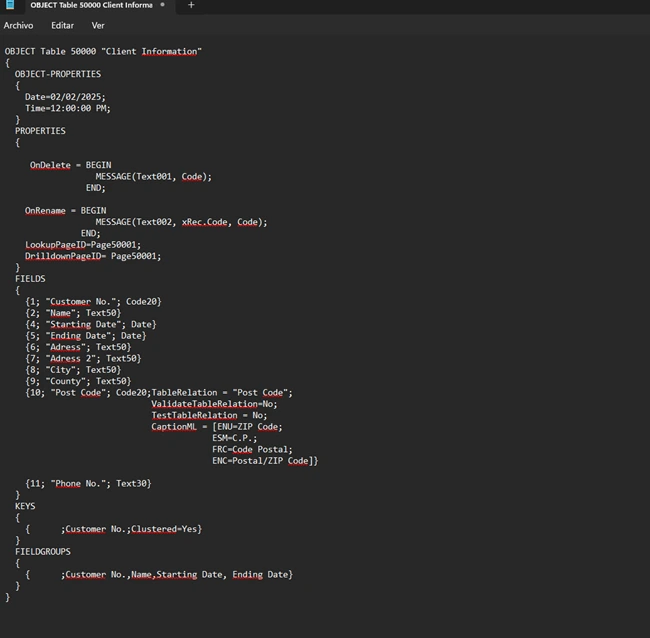Add a new tab with the plus button
The width and height of the screenshot is (650, 638).
(x=191, y=5)
